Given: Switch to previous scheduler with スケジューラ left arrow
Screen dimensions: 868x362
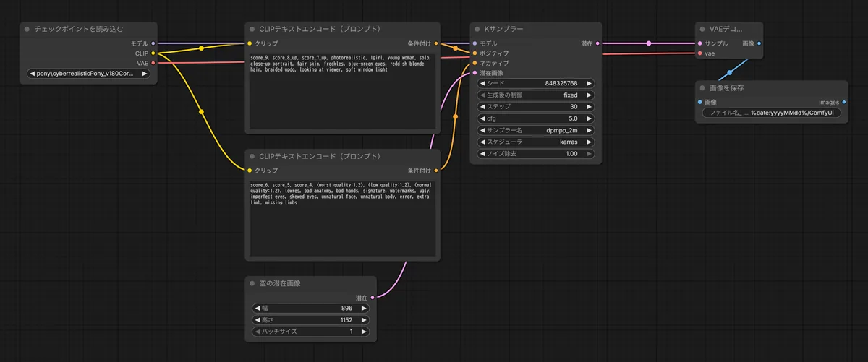Looking at the screenshot, I should pyautogui.click(x=483, y=142).
